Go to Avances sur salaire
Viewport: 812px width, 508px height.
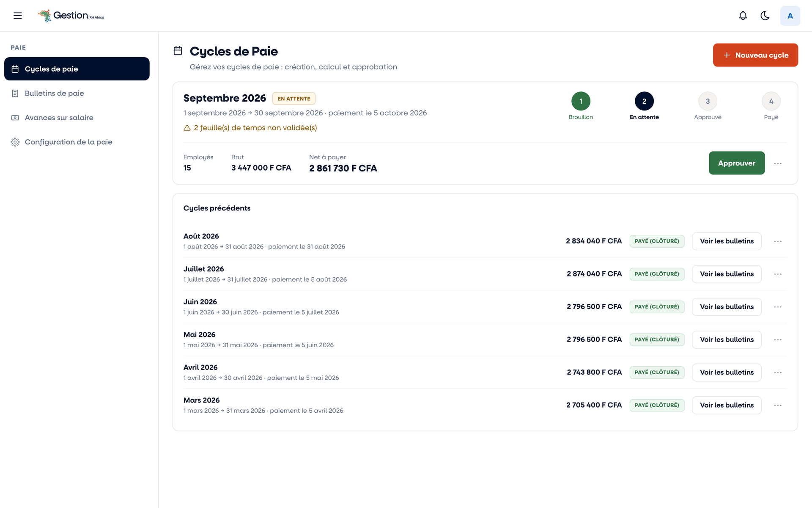point(77,118)
